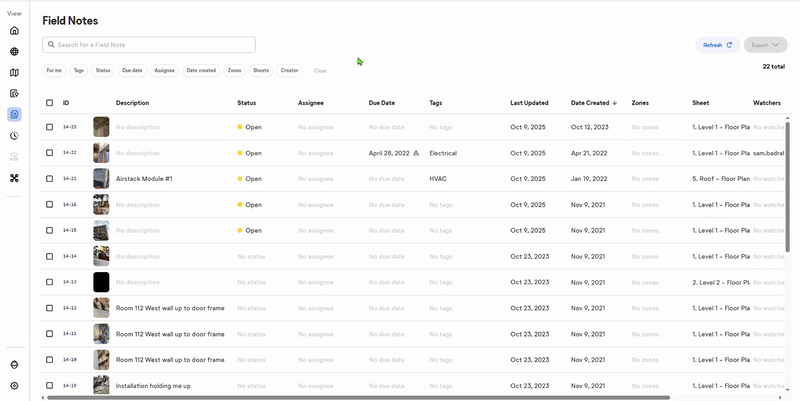This screenshot has width=800, height=401.
Task: Sort by the Due Date column header
Action: 382,103
